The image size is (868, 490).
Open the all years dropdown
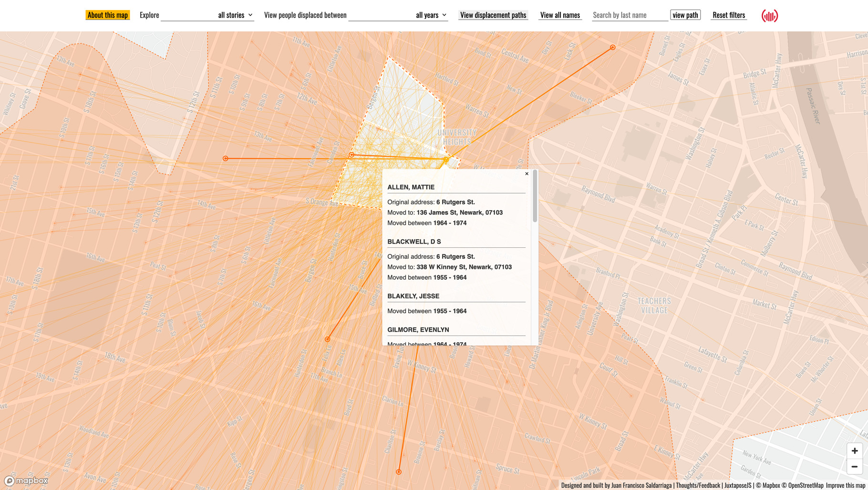coord(398,15)
